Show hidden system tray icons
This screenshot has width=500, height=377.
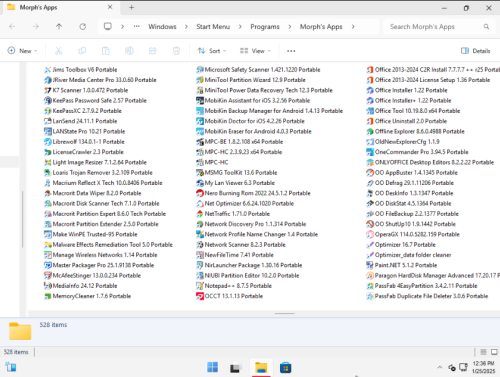(440, 367)
